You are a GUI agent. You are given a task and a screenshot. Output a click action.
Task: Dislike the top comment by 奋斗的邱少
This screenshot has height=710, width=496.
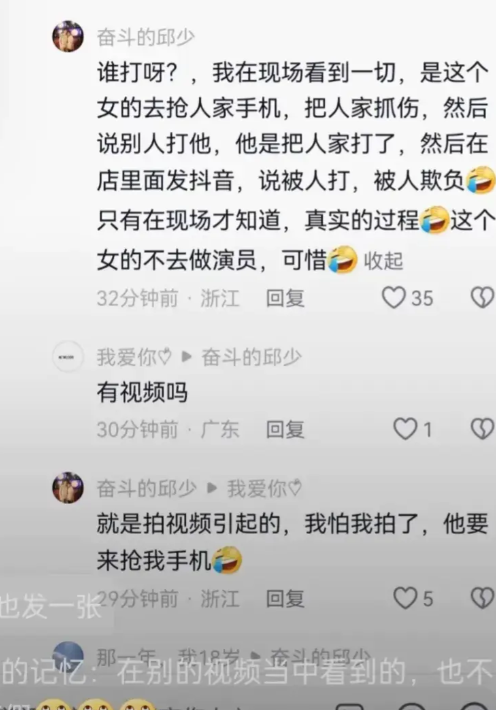tap(482, 298)
